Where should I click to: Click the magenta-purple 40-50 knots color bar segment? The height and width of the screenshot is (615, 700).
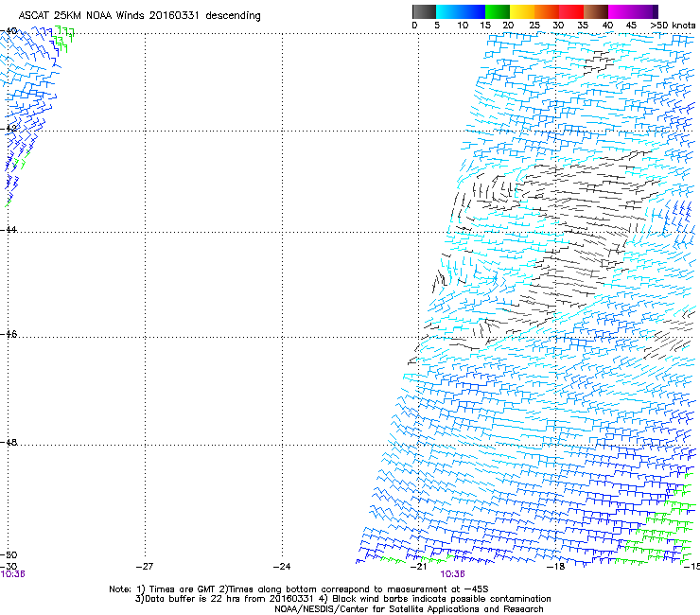(x=633, y=11)
